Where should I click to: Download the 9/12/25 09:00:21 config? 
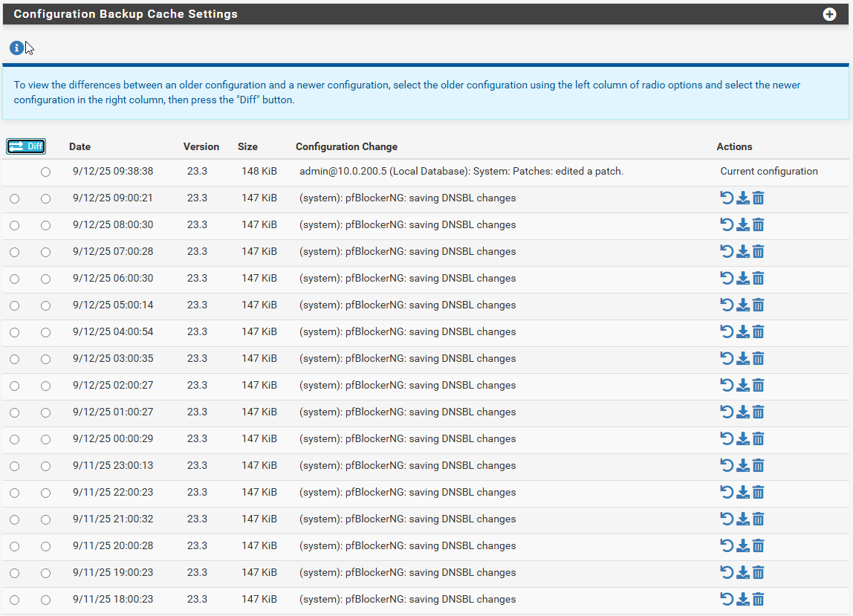click(x=742, y=198)
